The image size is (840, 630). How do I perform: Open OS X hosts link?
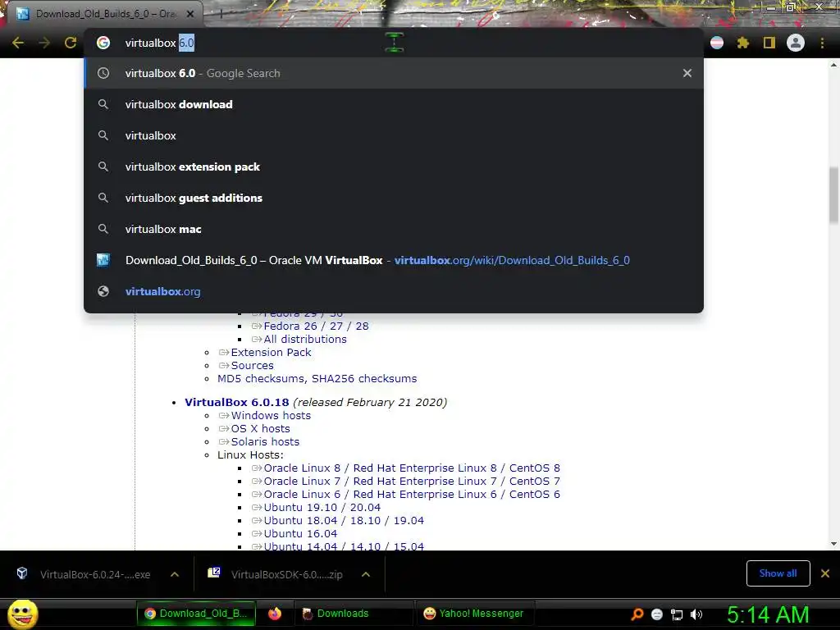(260, 428)
